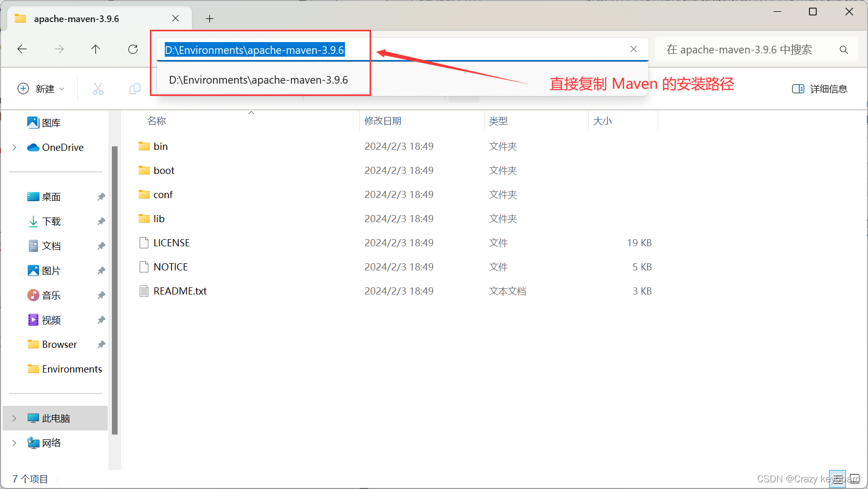
Task: Select the apache-maven-3.9.6 tab
Action: 76,18
